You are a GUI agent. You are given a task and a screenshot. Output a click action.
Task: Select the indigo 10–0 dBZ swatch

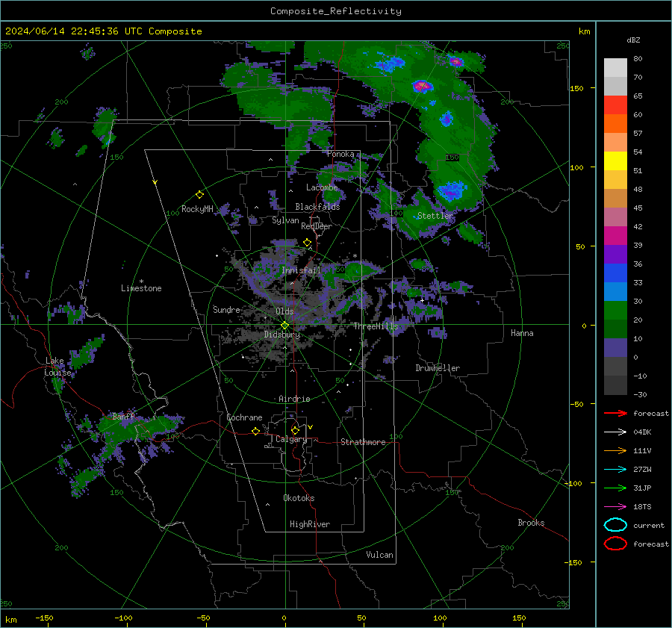615,348
